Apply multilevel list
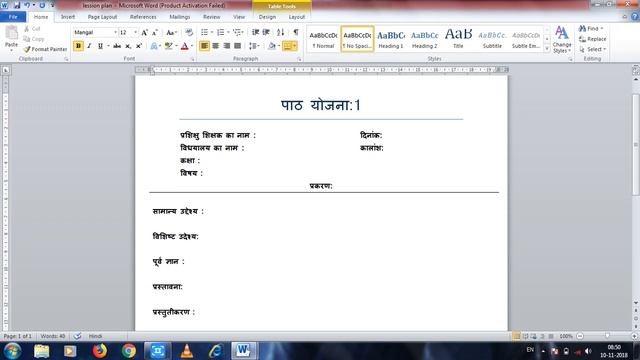Viewport: 640px width, 360px height. click(237, 32)
